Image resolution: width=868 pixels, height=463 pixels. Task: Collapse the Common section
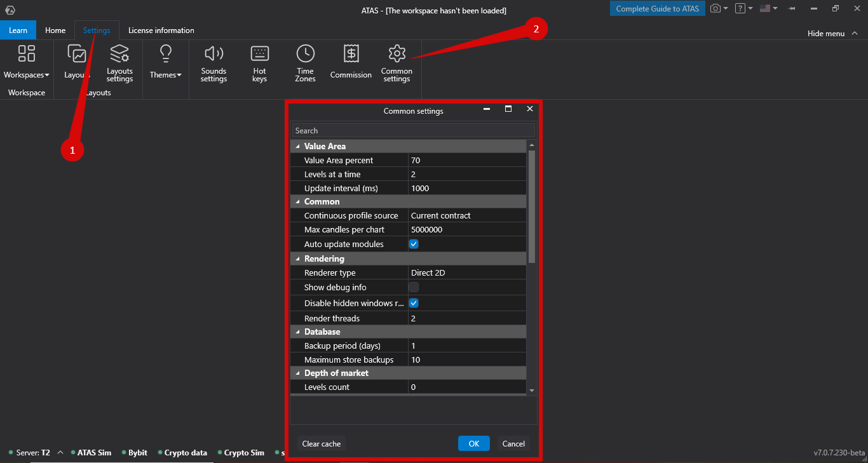(x=298, y=201)
